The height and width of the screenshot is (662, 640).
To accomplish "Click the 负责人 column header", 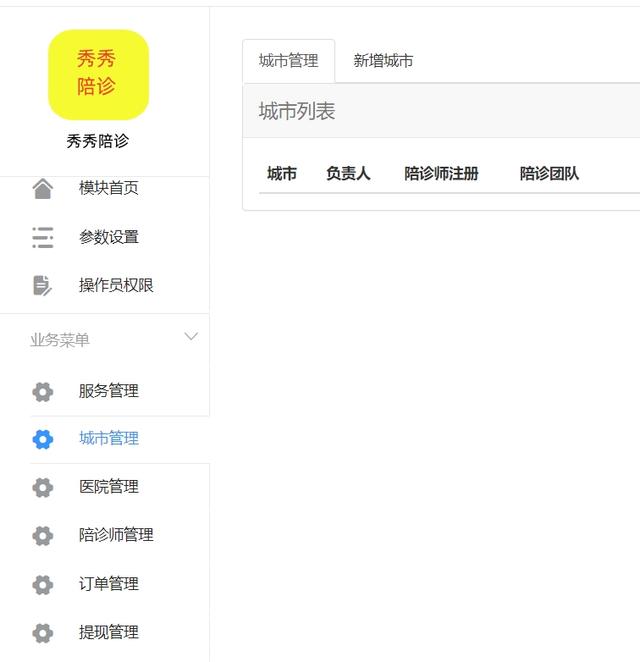I will pyautogui.click(x=348, y=174).
